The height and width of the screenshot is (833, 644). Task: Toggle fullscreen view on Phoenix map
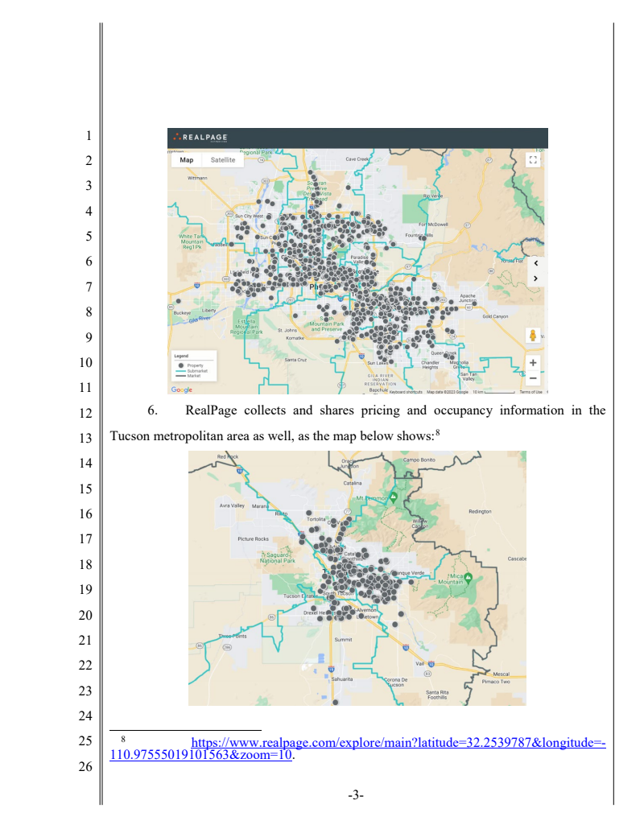click(x=532, y=160)
